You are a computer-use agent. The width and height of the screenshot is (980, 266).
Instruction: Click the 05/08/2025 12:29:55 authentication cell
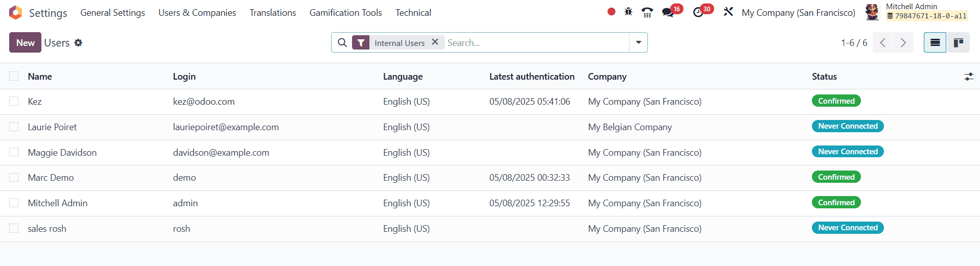click(530, 203)
